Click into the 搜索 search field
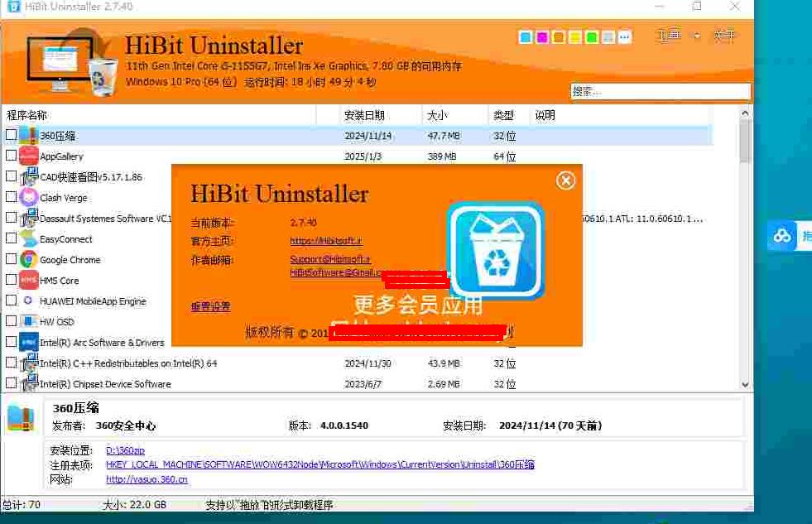The height and width of the screenshot is (524, 812). [661, 92]
